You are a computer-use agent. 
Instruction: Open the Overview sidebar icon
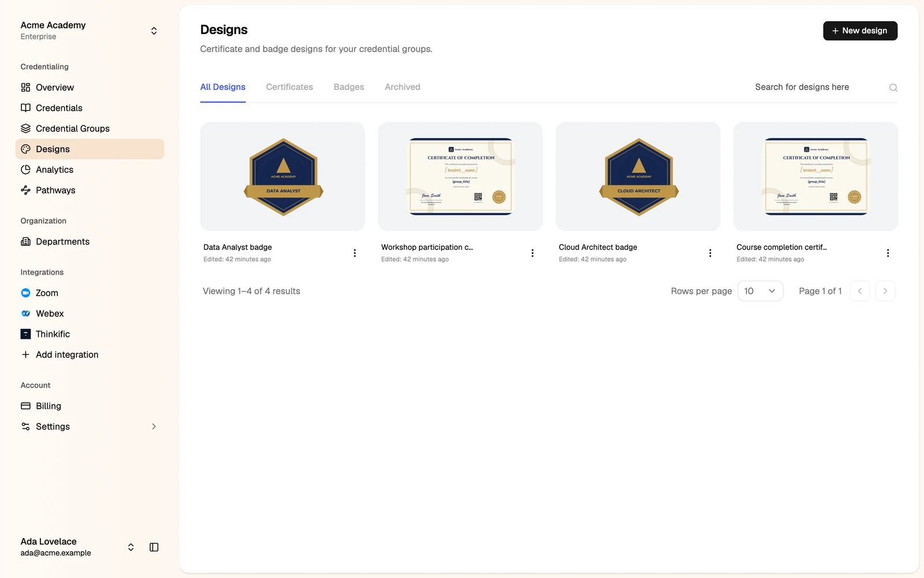[25, 87]
